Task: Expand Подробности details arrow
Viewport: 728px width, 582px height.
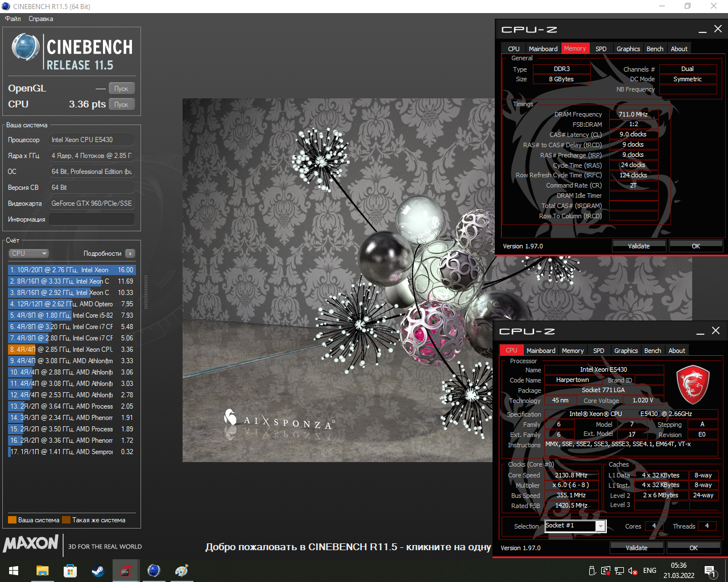Action: 130,253
